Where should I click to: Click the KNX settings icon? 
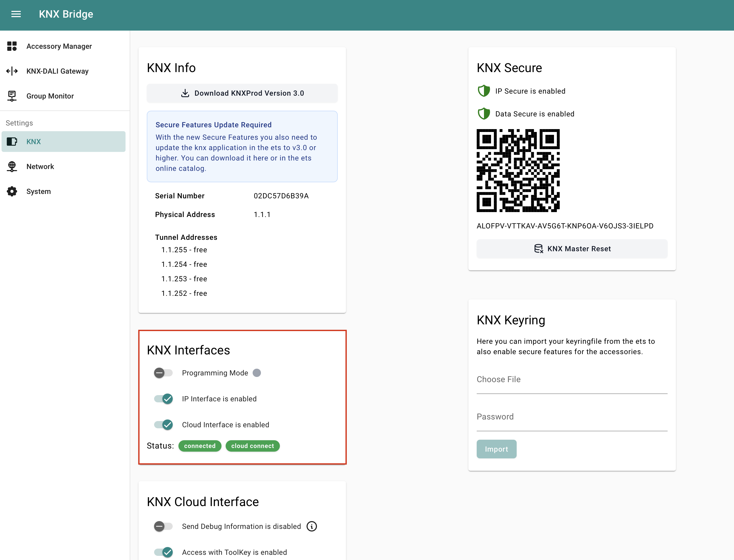click(12, 142)
